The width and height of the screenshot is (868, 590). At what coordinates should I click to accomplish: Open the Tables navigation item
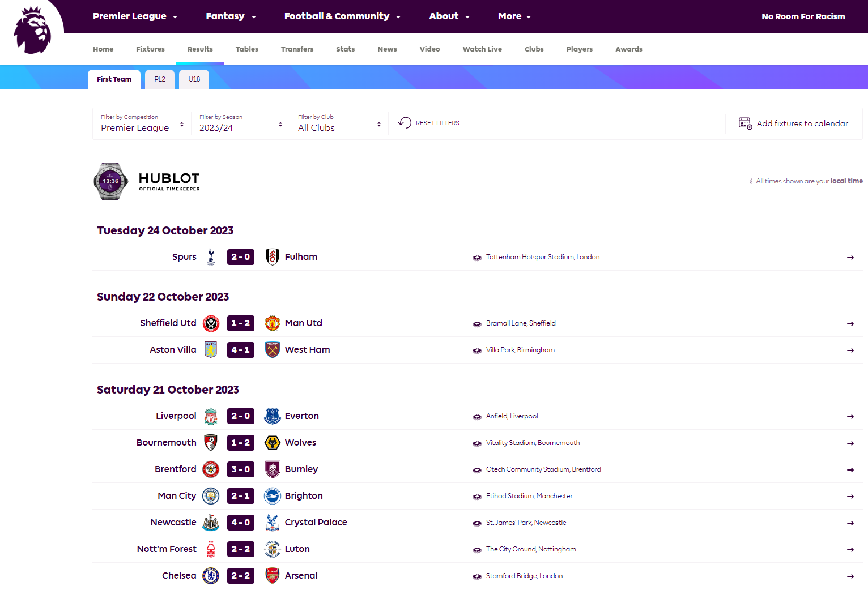click(x=247, y=49)
